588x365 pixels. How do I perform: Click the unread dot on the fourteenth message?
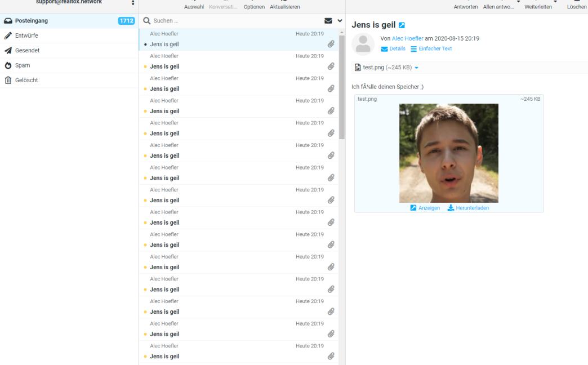pyautogui.click(x=145, y=334)
